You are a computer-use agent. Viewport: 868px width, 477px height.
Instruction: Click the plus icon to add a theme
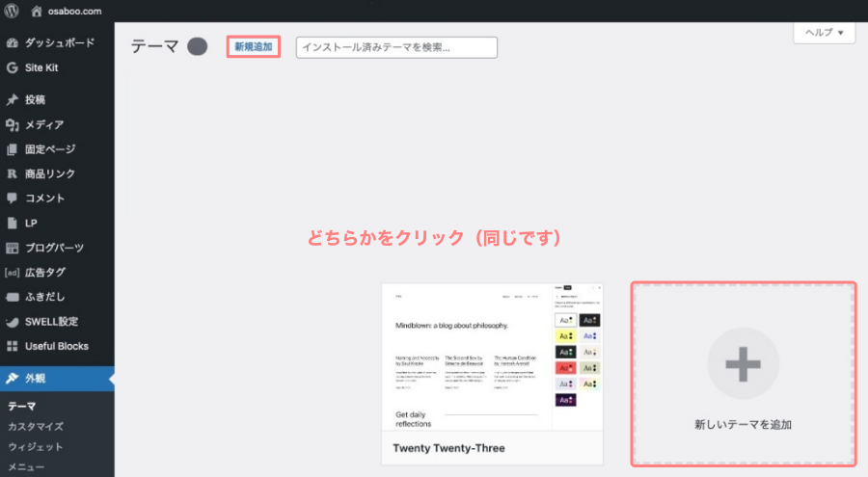pos(744,364)
